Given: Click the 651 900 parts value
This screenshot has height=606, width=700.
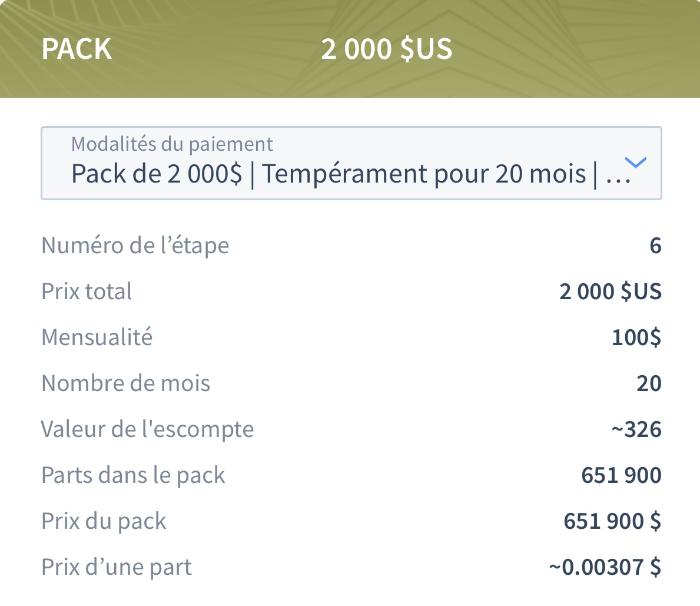Looking at the screenshot, I should (x=622, y=475).
